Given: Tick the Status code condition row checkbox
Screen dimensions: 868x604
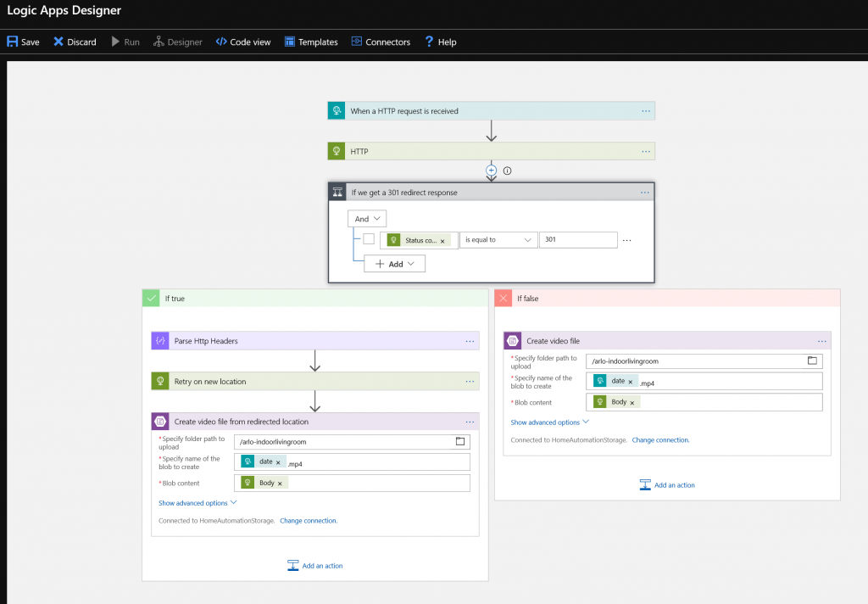Looking at the screenshot, I should tap(369, 239).
